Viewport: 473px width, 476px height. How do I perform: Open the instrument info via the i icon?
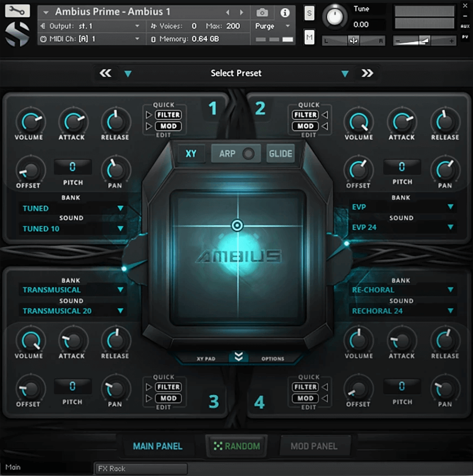285,13
